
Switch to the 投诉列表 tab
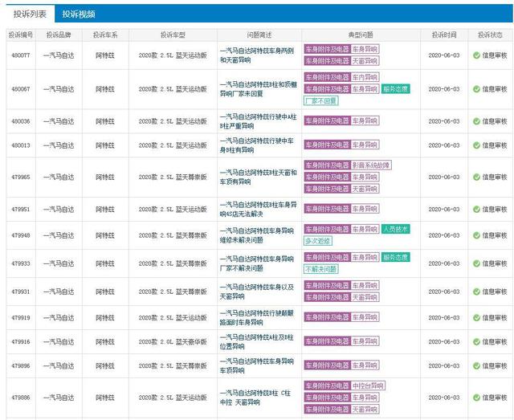(x=30, y=14)
